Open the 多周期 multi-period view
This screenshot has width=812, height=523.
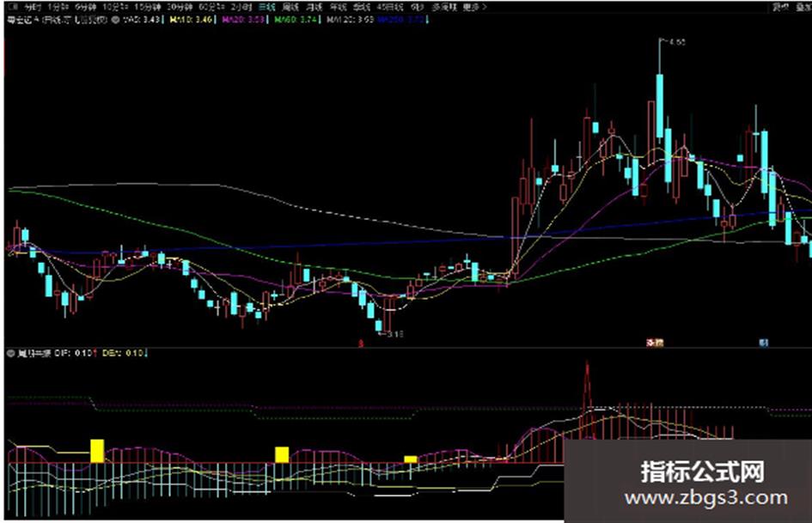[x=445, y=7]
